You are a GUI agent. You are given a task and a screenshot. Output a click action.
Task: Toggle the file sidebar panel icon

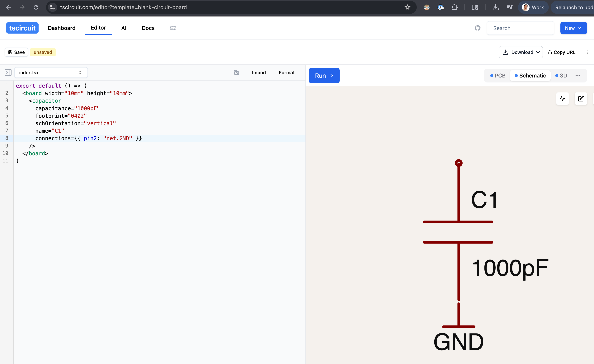click(8, 72)
